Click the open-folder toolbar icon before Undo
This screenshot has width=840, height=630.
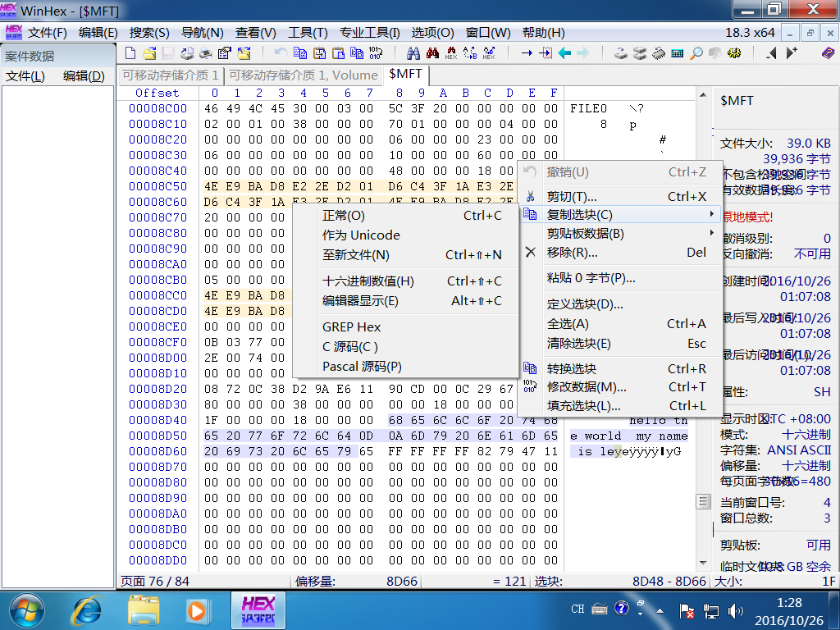click(x=244, y=52)
